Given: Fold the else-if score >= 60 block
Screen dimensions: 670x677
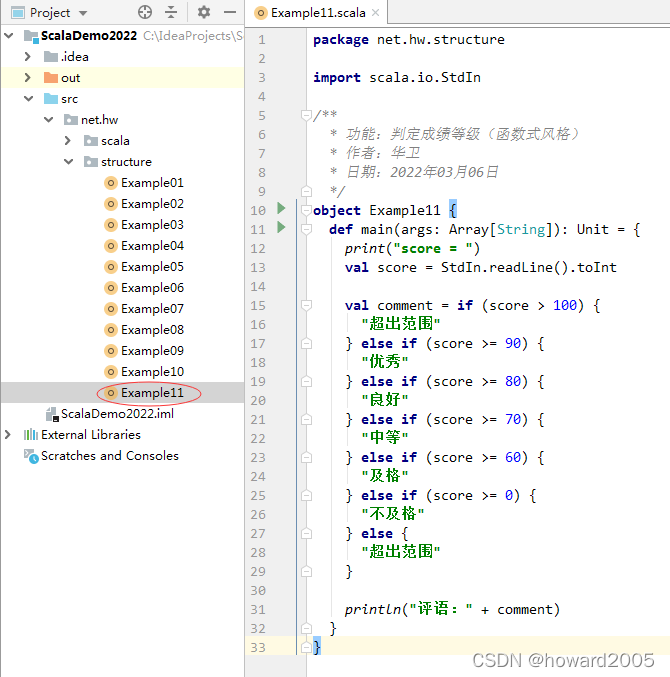Looking at the screenshot, I should point(306,457).
